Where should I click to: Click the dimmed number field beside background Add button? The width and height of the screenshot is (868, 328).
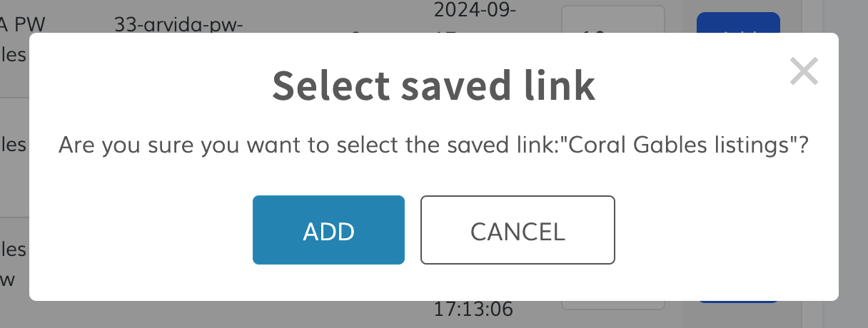(x=612, y=19)
